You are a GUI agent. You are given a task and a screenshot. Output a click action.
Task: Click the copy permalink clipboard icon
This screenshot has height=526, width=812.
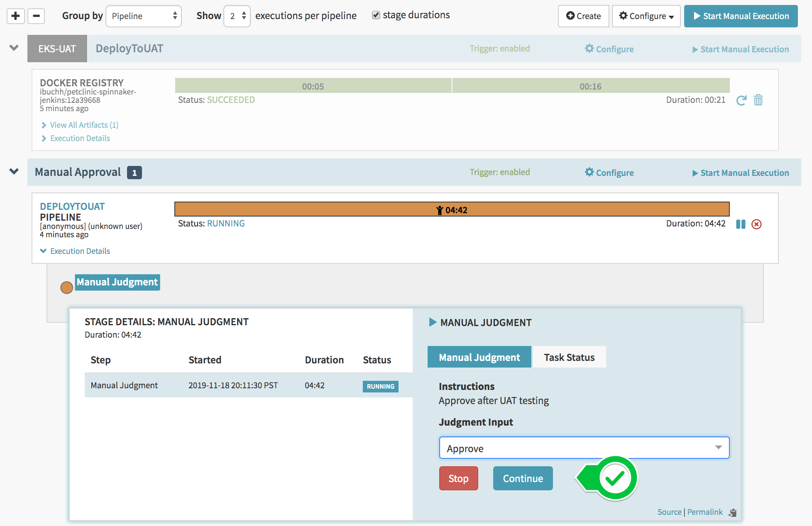[x=733, y=513]
